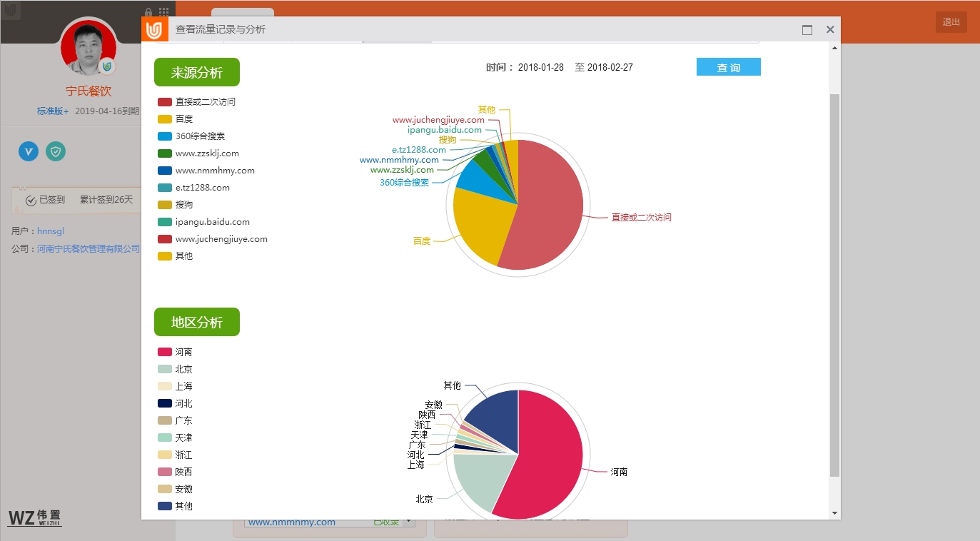Click the start date 2018-01-28 field

click(x=540, y=68)
